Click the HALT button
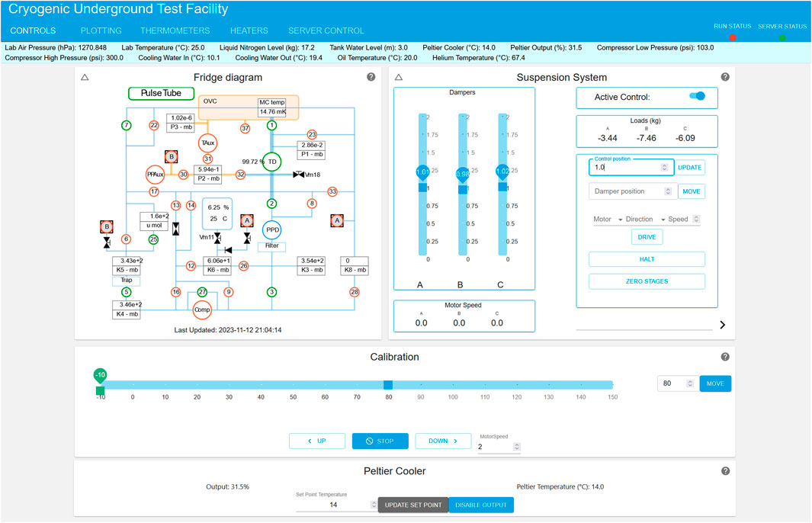Image resolution: width=812 pixels, height=523 pixels. click(x=647, y=259)
